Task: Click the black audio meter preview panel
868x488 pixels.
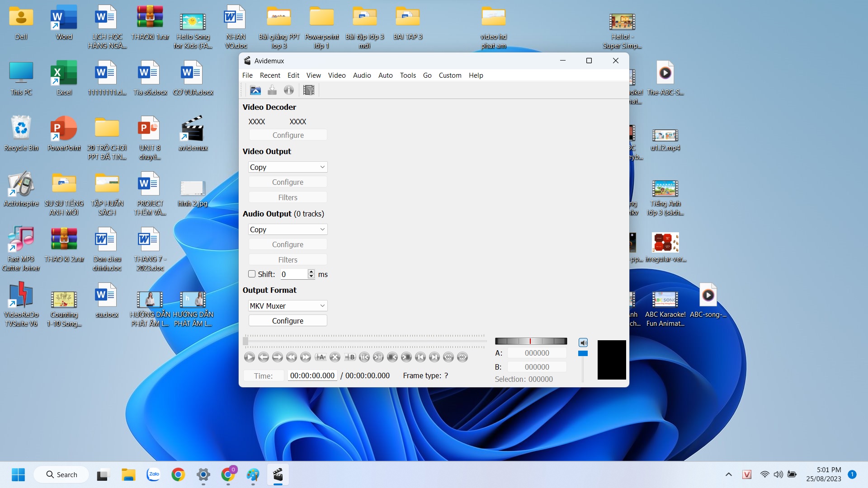Action: 612,360
